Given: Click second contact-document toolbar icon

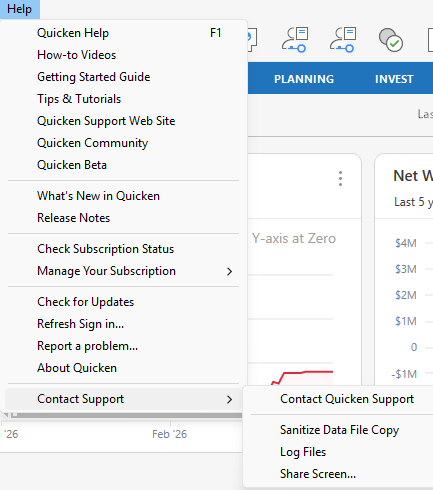Looking at the screenshot, I should 343,40.
